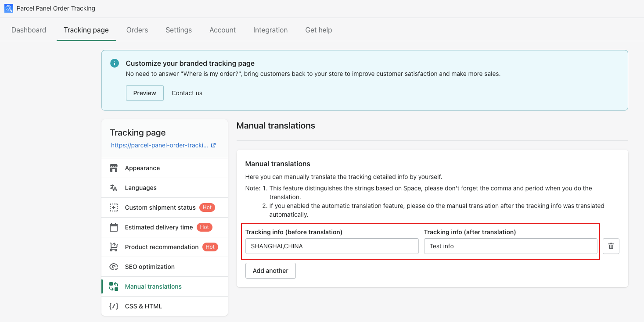Click the SEO optimization eye icon
The image size is (644, 322).
pyautogui.click(x=114, y=267)
